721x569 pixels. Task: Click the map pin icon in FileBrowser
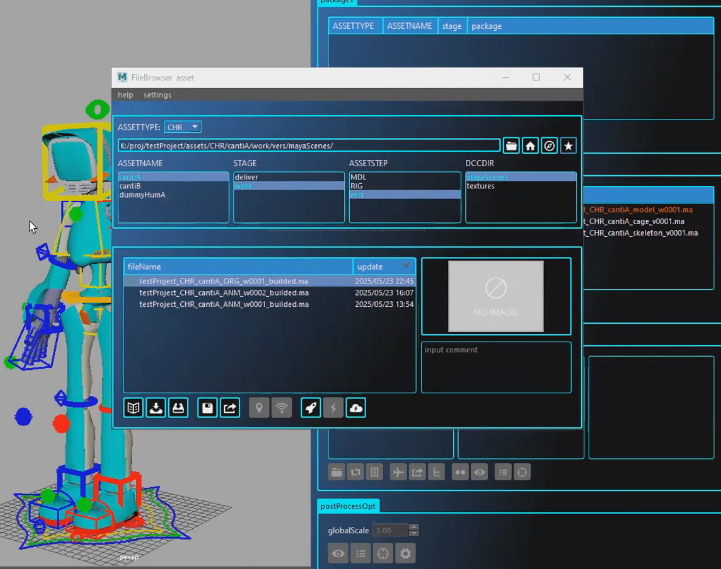[x=259, y=408]
